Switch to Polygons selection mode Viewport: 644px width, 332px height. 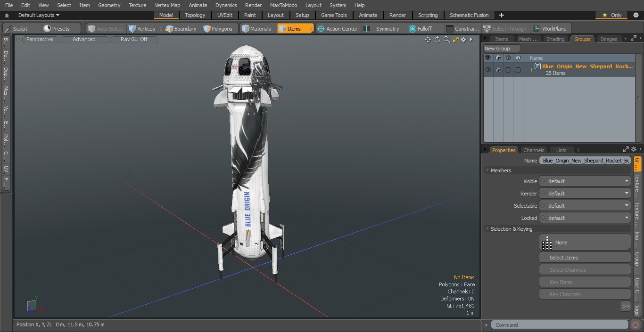[x=218, y=29]
